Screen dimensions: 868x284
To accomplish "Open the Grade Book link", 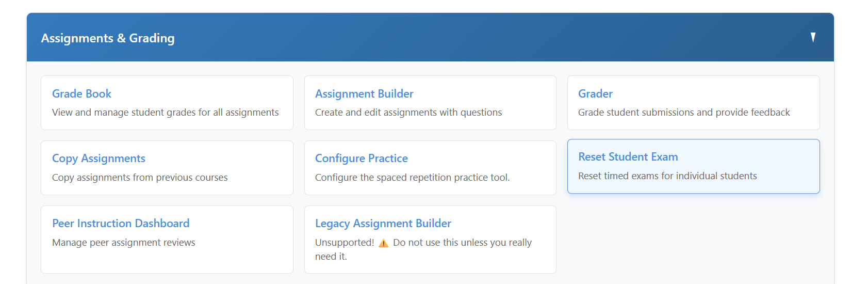I will point(81,93).
